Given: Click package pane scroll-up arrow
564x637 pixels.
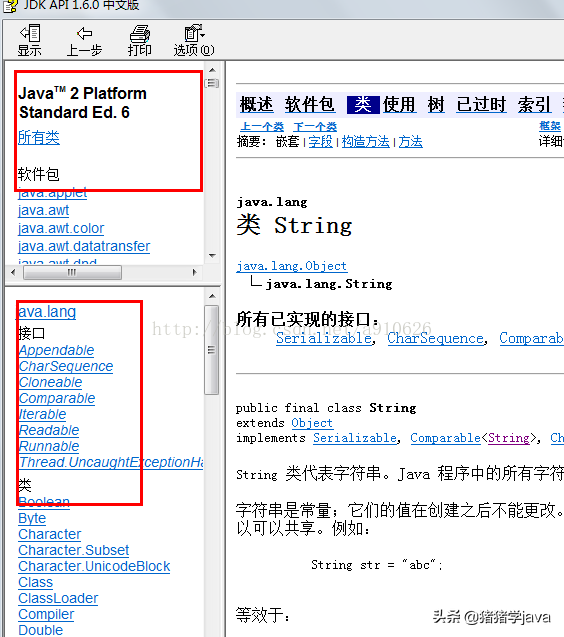Looking at the screenshot, I should coord(212,70).
